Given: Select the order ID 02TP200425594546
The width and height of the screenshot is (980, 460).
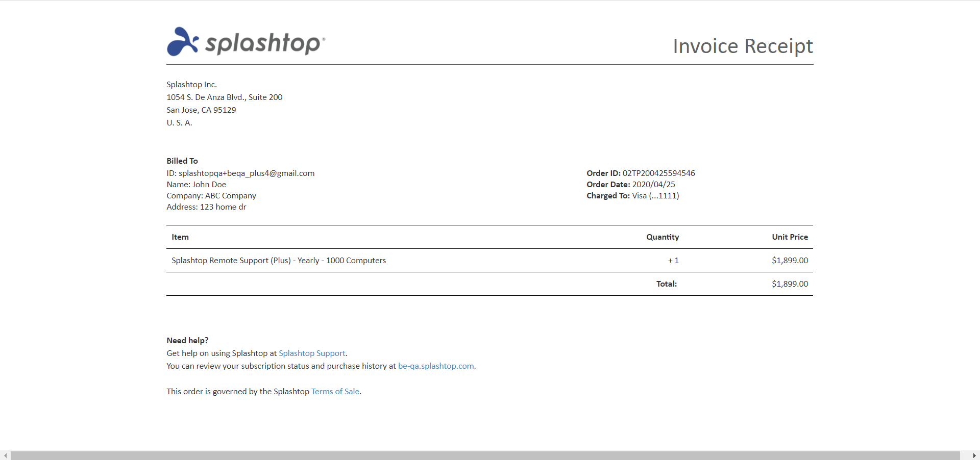Looking at the screenshot, I should pos(658,173).
